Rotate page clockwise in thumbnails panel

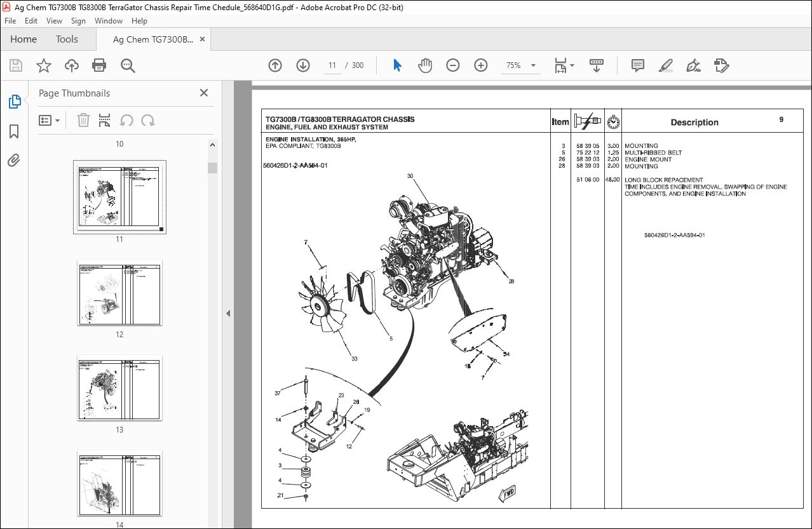point(148,120)
